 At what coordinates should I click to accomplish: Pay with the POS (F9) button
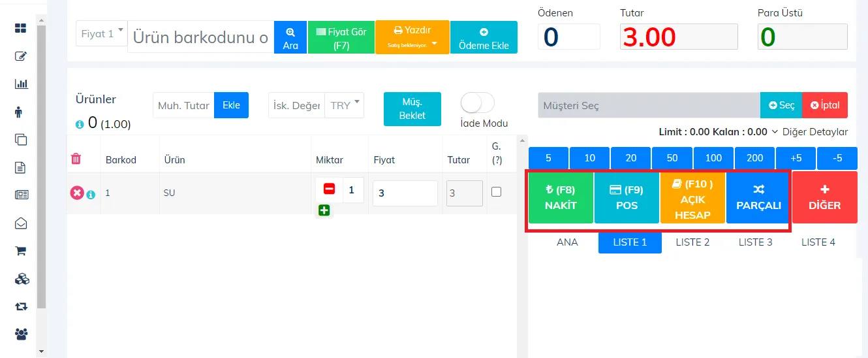click(627, 198)
